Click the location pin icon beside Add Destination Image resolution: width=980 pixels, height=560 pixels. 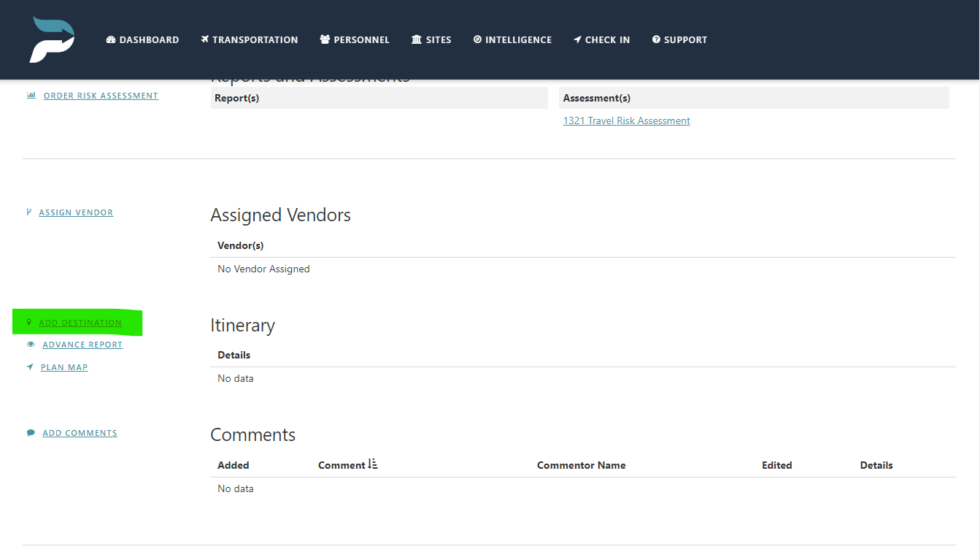click(x=29, y=321)
